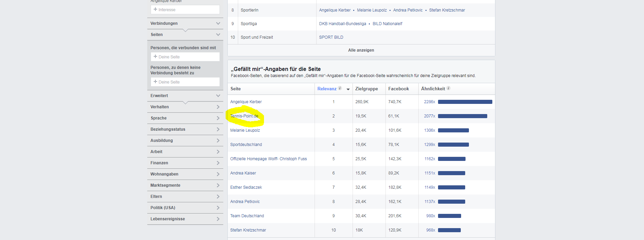The image size is (644, 240).
Task: Open Andrea Kaiser page link
Action: [243, 173]
